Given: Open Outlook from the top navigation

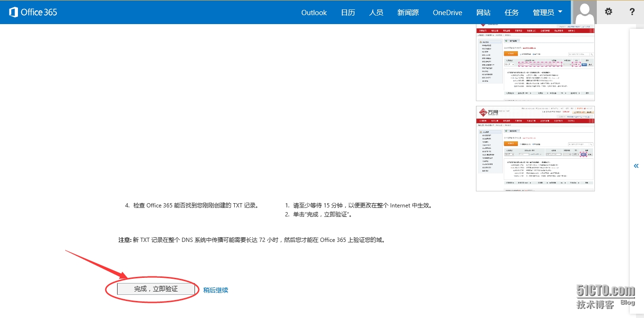Looking at the screenshot, I should coord(314,13).
